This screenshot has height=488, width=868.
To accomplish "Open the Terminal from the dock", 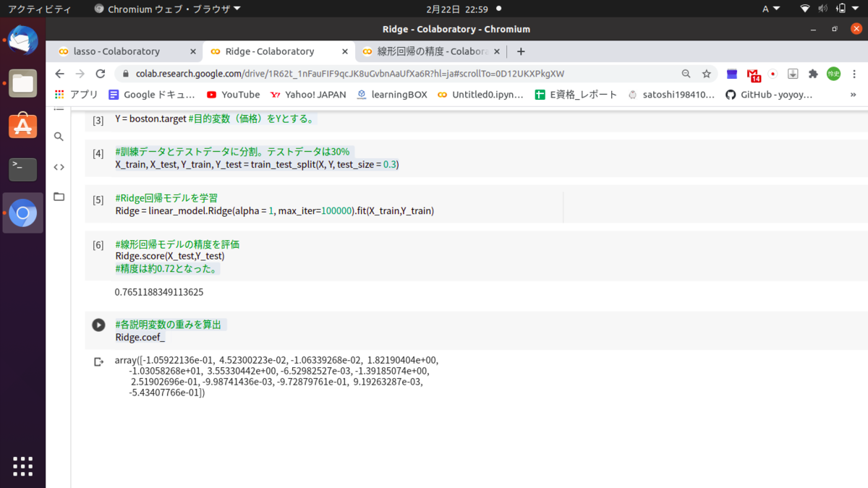I will [x=23, y=169].
